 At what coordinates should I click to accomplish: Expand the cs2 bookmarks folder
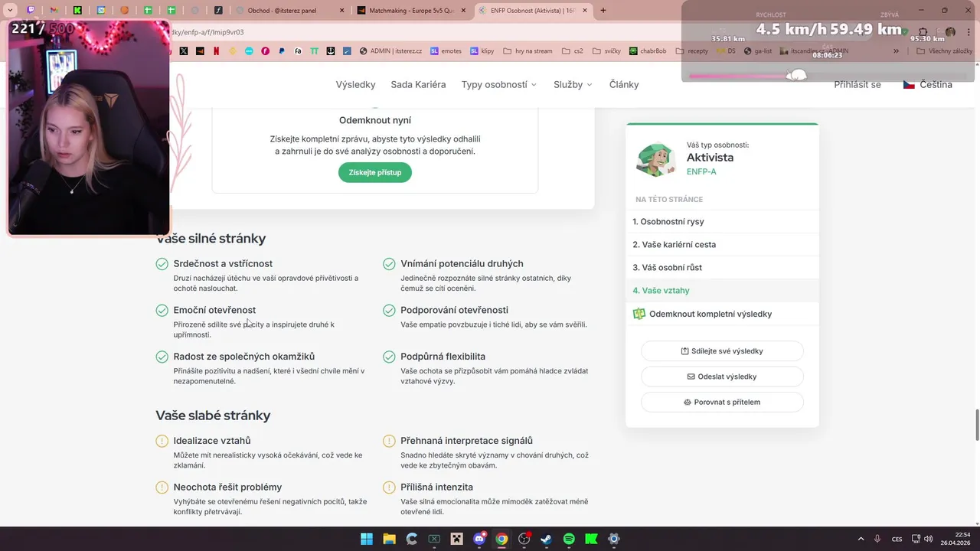pyautogui.click(x=572, y=51)
